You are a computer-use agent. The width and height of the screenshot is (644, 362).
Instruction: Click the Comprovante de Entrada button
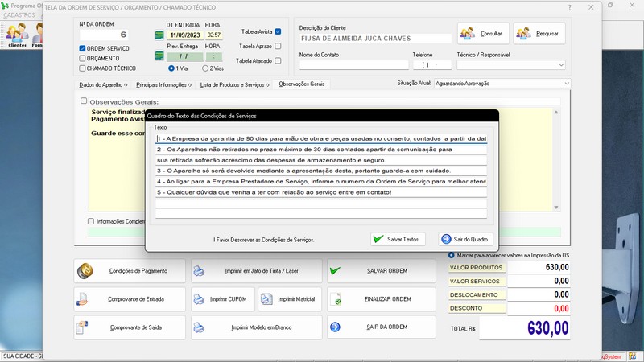(x=130, y=299)
